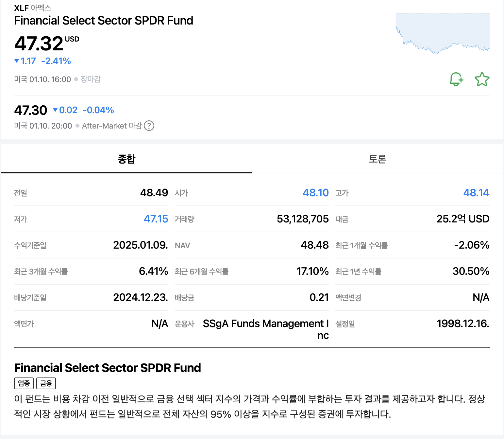Click the change value -2.41%
The width and height of the screenshot is (504, 439).
point(56,61)
